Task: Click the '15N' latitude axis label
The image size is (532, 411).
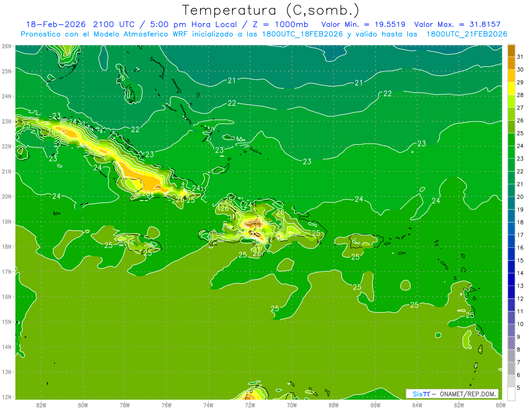Action: point(7,321)
